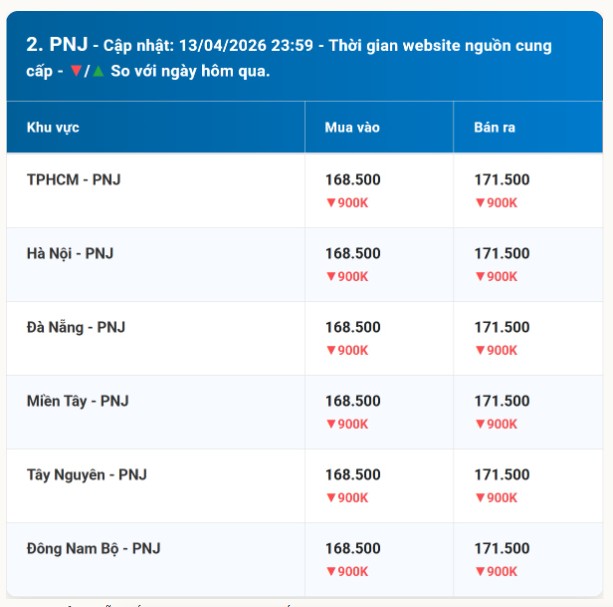Click the "Hà Nội - PNJ" region name

pyautogui.click(x=70, y=254)
